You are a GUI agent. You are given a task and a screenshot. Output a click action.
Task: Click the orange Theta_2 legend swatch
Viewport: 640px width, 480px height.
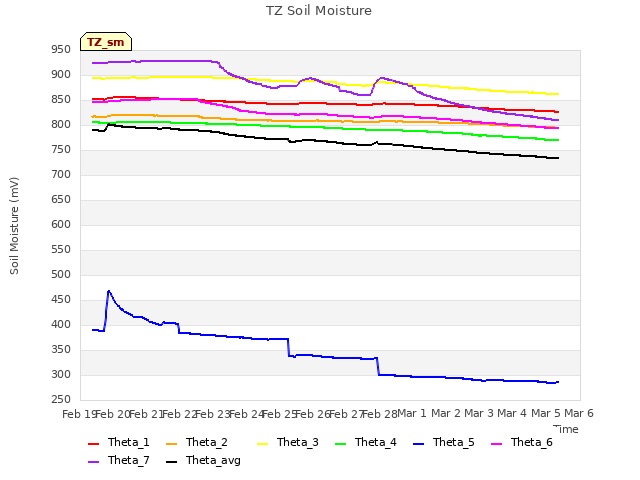pos(172,444)
